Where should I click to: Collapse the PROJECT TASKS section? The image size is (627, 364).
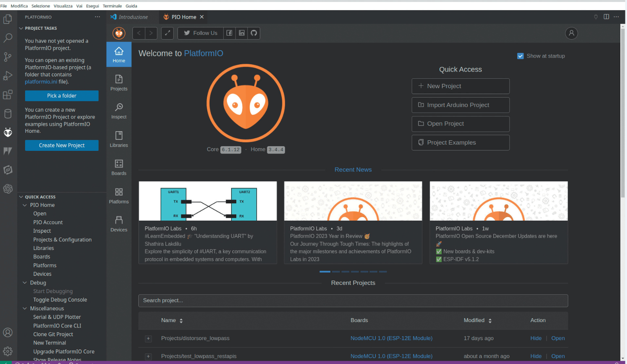point(21,28)
